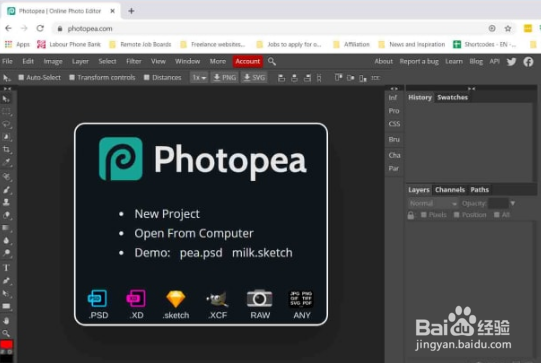Select the Clone Stamp tool
The image size is (541, 363).
tap(6, 202)
